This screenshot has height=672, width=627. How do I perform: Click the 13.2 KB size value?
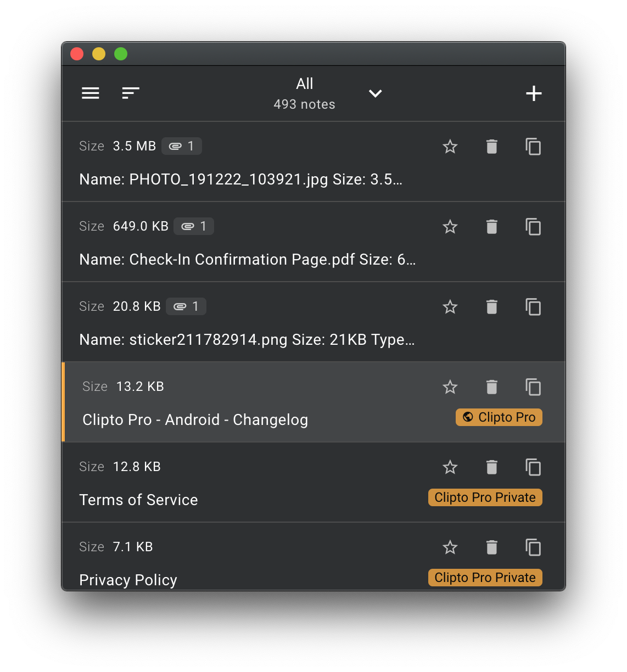point(140,387)
